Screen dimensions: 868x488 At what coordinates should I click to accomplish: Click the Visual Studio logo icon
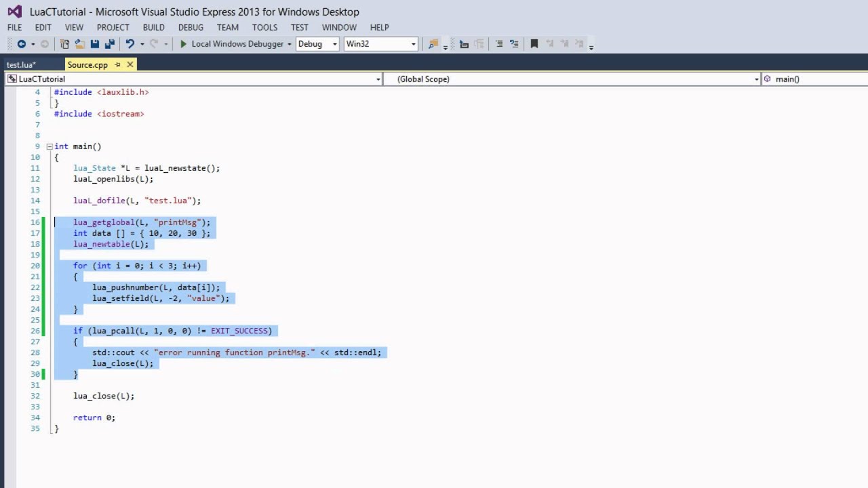click(14, 12)
